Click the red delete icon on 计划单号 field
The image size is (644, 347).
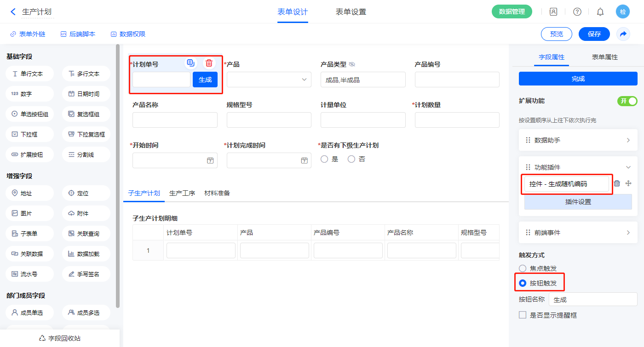pos(209,63)
